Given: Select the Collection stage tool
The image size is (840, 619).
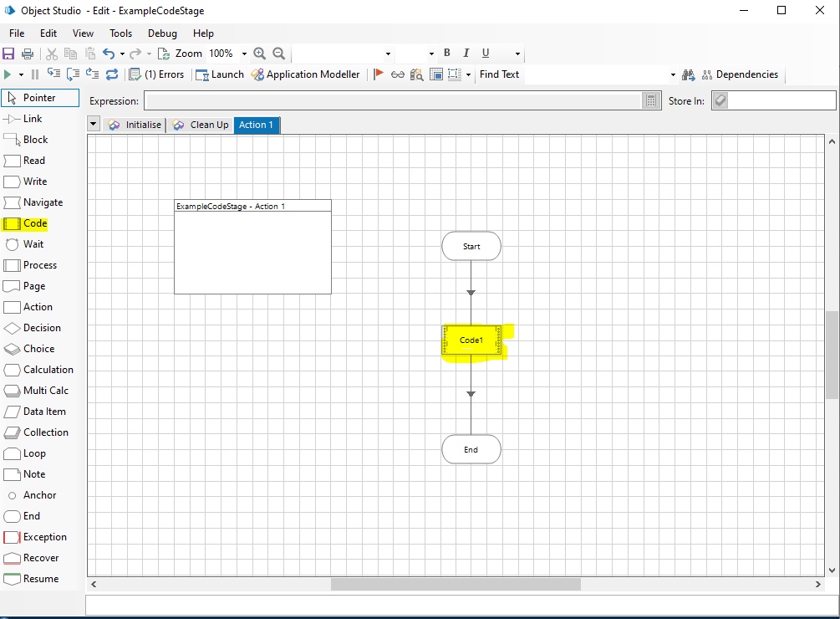Looking at the screenshot, I should coord(37,432).
